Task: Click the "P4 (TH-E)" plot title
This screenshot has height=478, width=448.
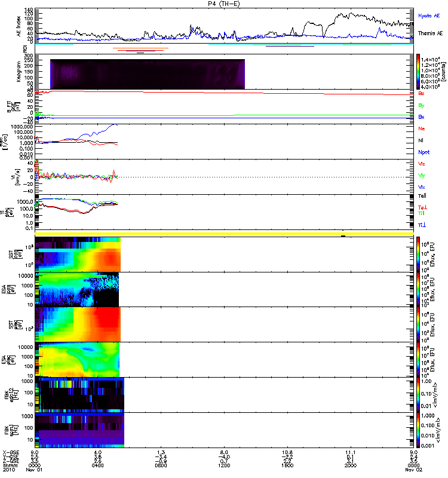Action: pos(224,4)
